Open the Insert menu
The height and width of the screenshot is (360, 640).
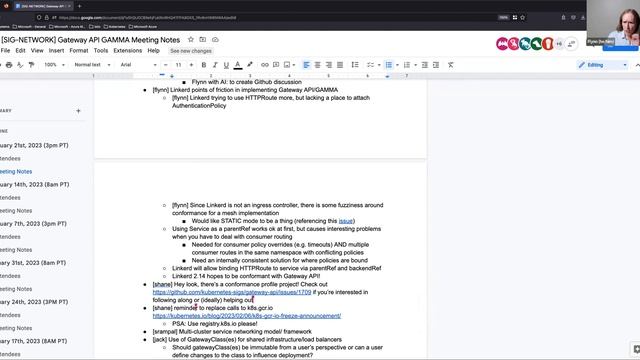click(x=56, y=51)
